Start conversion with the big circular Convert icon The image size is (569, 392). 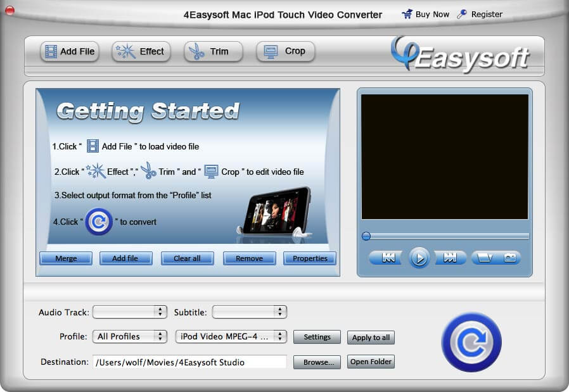point(472,341)
